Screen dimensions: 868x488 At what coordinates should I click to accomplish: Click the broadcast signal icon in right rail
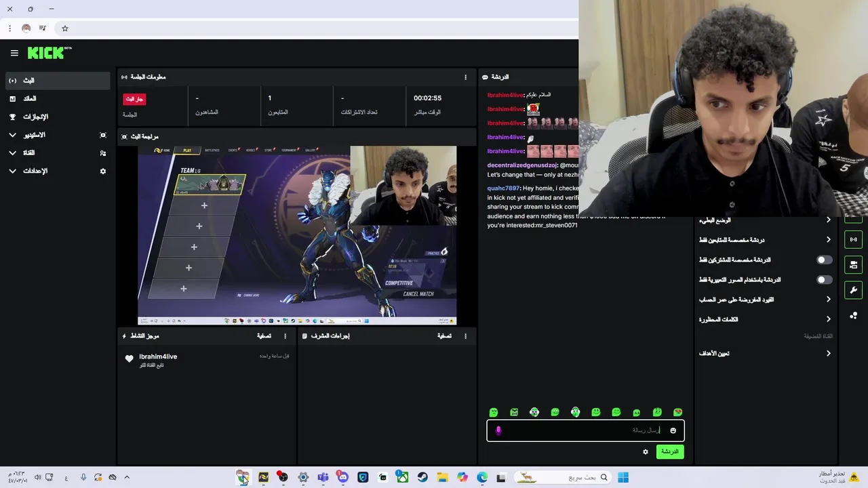pyautogui.click(x=853, y=239)
